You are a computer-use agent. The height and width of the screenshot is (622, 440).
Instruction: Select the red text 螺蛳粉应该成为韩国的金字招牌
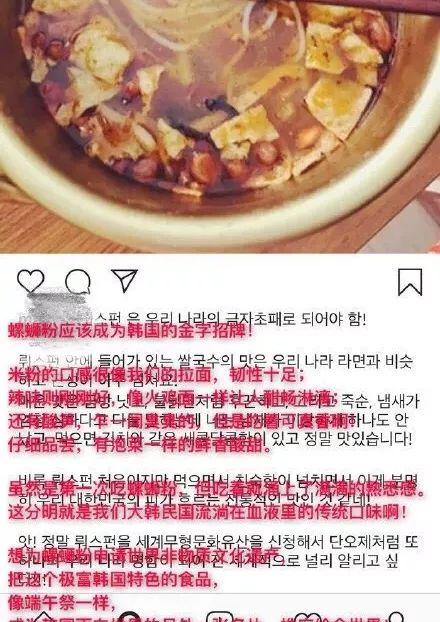click(x=129, y=330)
